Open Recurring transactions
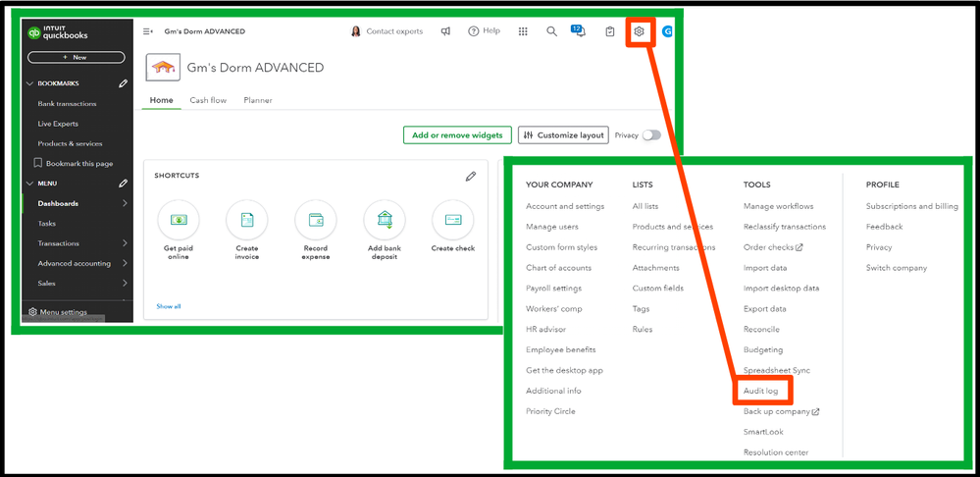The image size is (980, 477). click(x=674, y=247)
